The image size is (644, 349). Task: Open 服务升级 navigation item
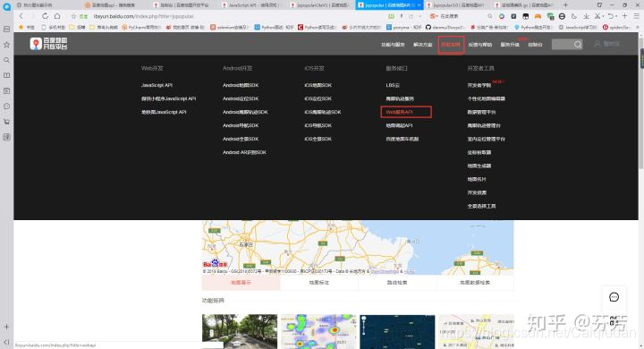pos(510,45)
